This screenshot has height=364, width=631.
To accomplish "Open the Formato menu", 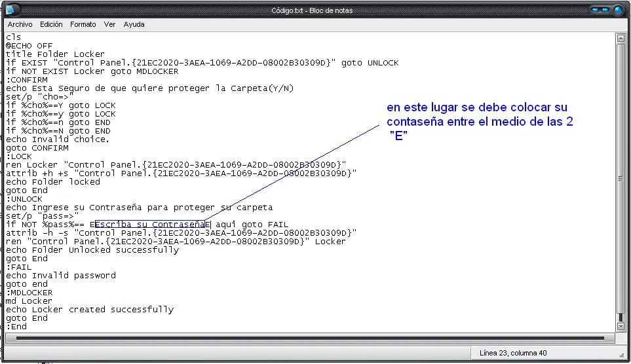I will [x=83, y=24].
